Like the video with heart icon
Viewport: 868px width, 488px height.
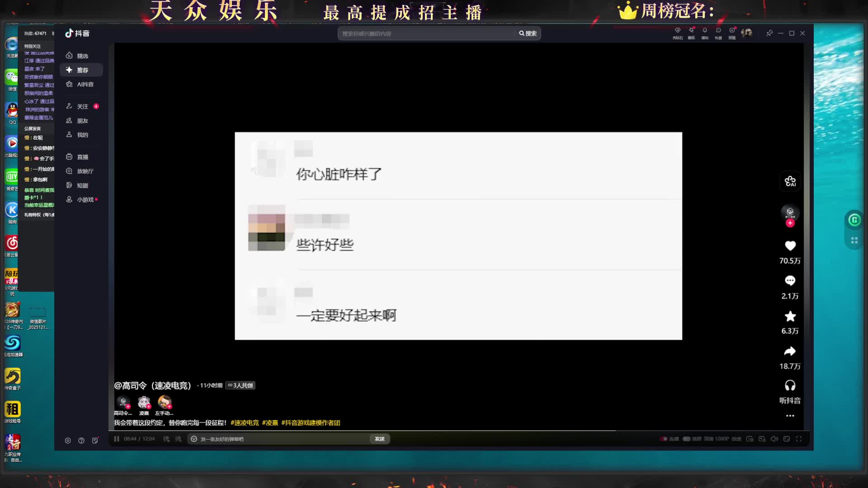[x=790, y=246]
